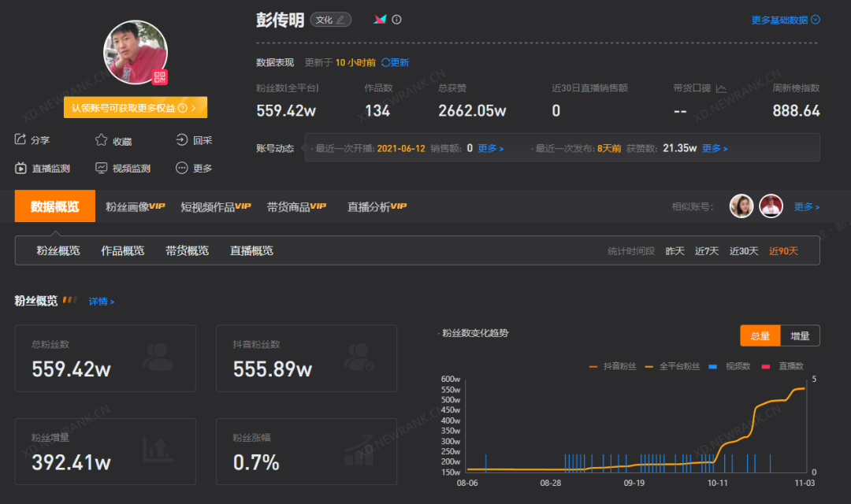This screenshot has height=504, width=851.
Task: Expand 更多 beside 相似账号 avatars
Action: (x=805, y=206)
